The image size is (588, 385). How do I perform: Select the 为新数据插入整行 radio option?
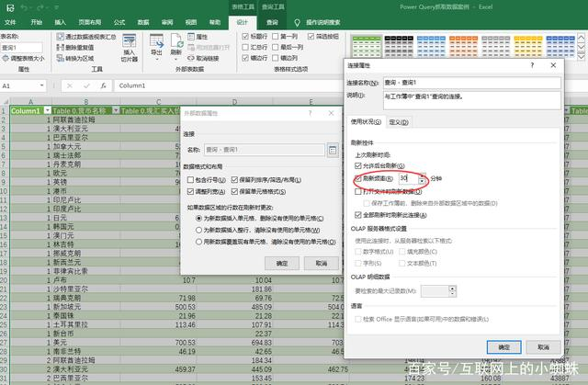click(198, 231)
